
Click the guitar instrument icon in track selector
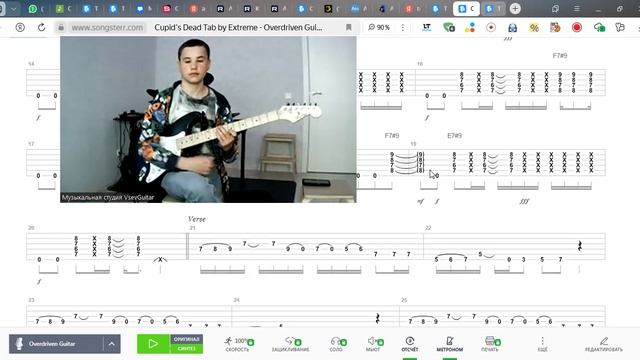(19, 344)
